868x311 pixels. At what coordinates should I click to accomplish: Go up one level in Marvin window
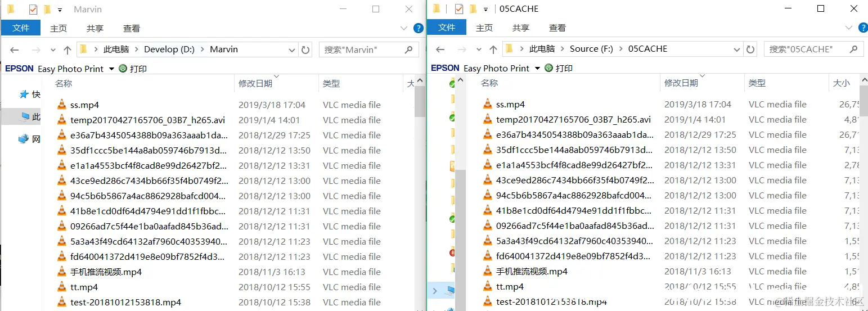point(68,49)
